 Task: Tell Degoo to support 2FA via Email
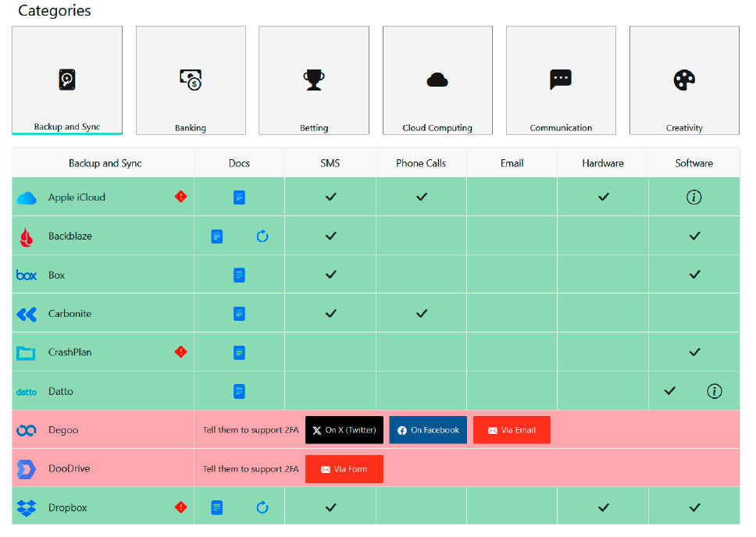point(512,430)
